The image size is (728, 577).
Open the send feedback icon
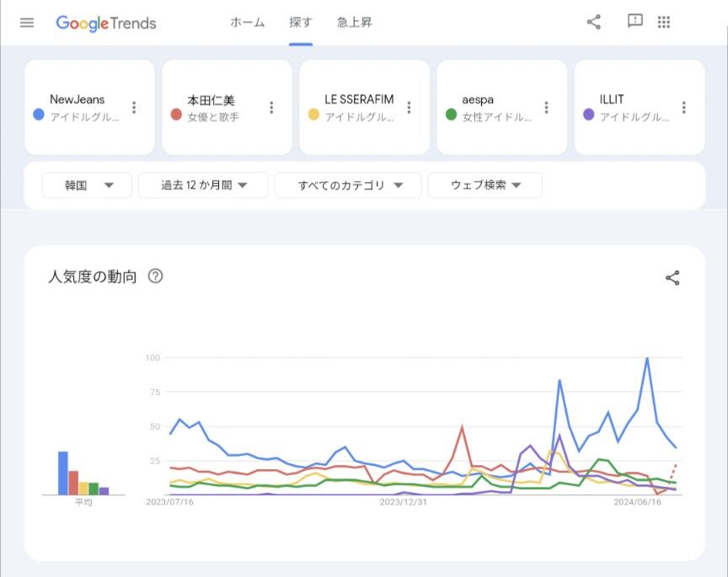click(x=634, y=21)
